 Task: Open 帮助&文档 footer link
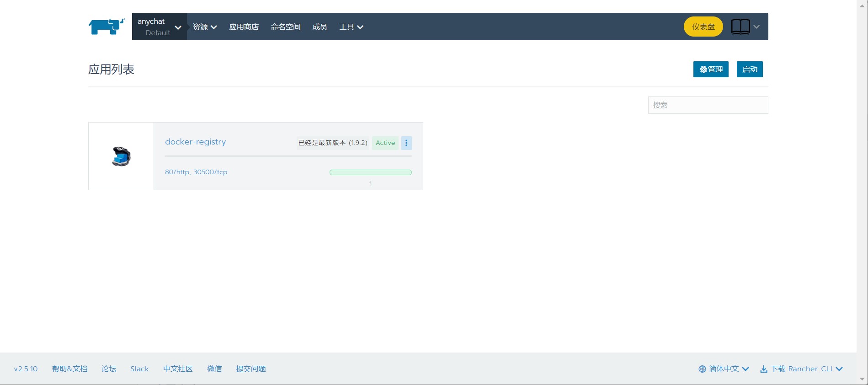69,369
